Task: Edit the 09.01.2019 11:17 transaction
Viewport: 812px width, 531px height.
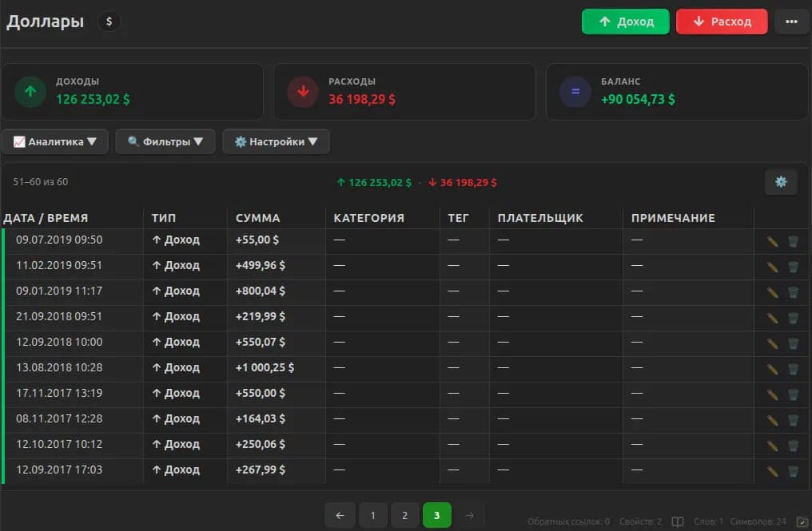Action: [772, 292]
